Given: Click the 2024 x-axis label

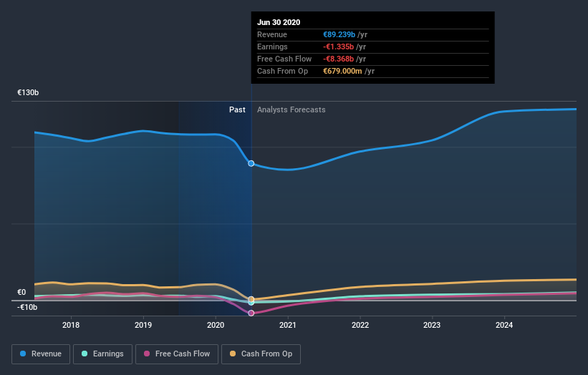Looking at the screenshot, I should (x=504, y=325).
